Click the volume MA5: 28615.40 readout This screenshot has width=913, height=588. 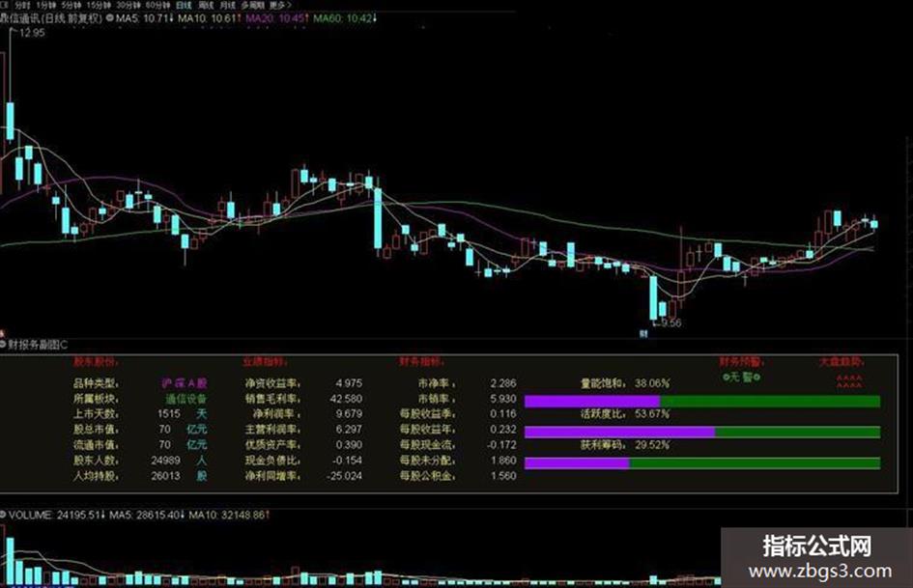[x=147, y=516]
